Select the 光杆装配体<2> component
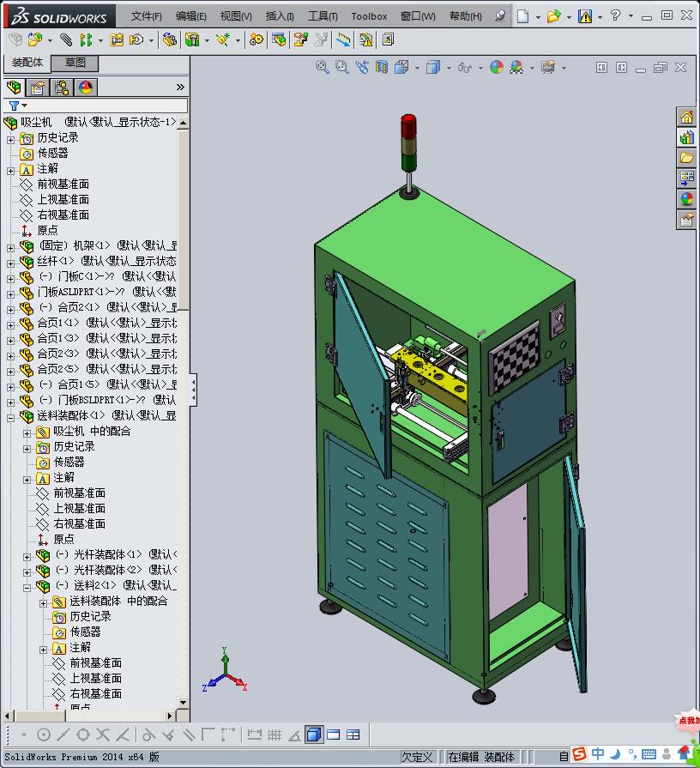 click(x=107, y=570)
